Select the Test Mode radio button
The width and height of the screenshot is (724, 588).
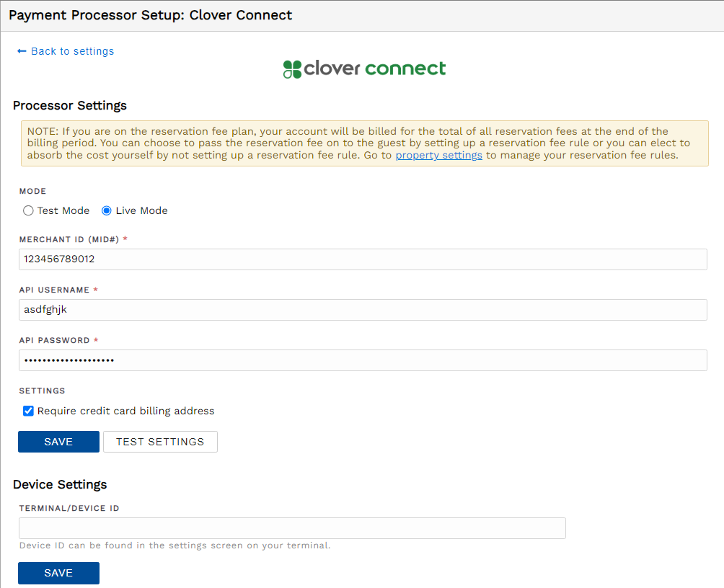27,210
